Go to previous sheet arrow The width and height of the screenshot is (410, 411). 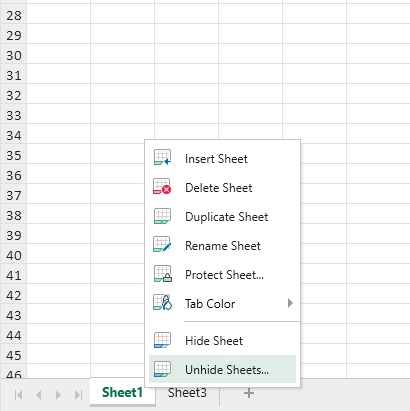[39, 395]
